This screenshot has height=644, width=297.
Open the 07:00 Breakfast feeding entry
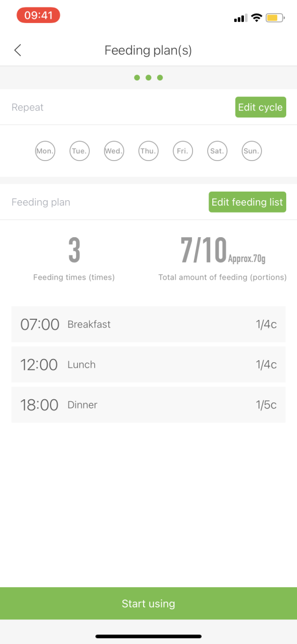[x=148, y=324]
